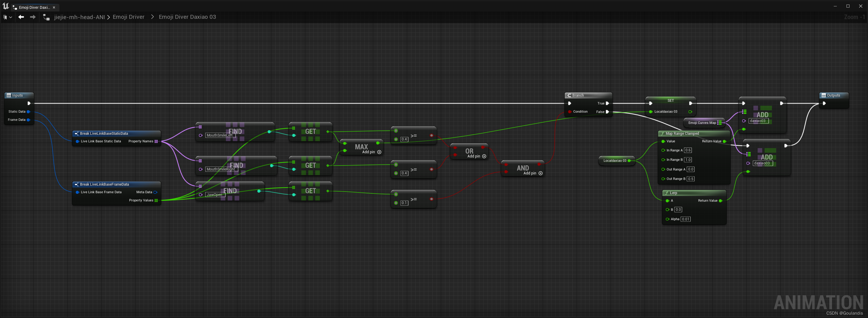Click Add pin on the AND node

click(x=533, y=173)
